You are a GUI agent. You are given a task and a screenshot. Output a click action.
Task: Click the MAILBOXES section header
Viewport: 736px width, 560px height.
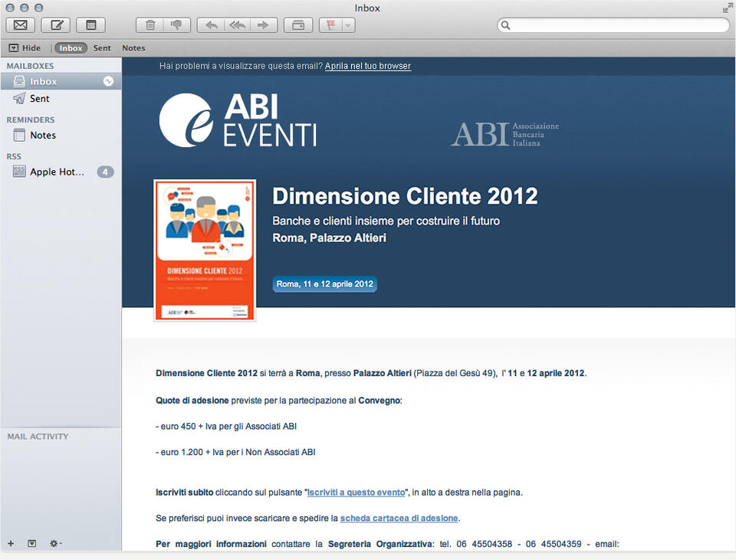pyautogui.click(x=30, y=66)
